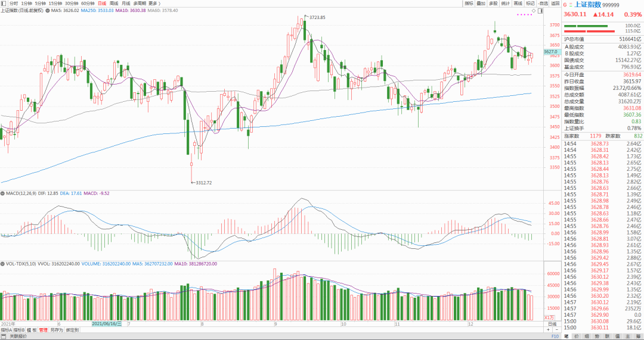Expand the 更多 periods menu

(x=153, y=4)
